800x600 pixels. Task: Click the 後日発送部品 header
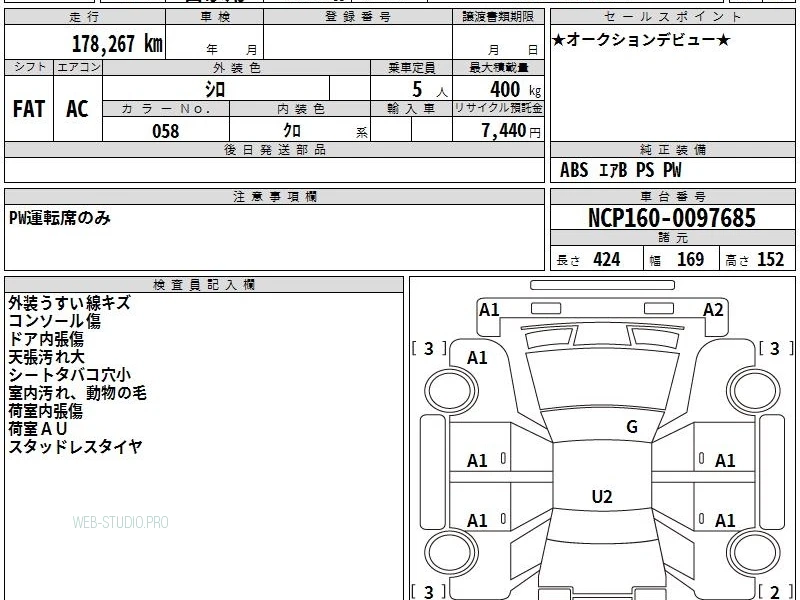274,150
